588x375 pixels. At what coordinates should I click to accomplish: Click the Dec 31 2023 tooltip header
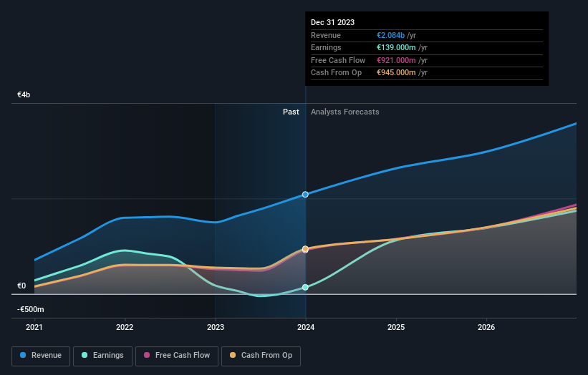point(332,22)
